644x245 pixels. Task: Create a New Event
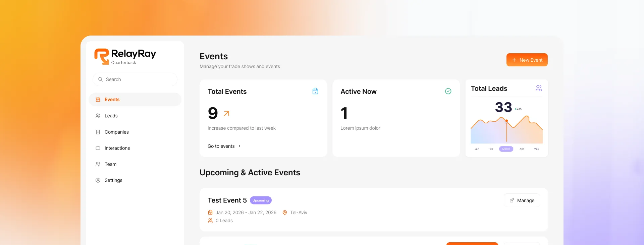pos(527,60)
